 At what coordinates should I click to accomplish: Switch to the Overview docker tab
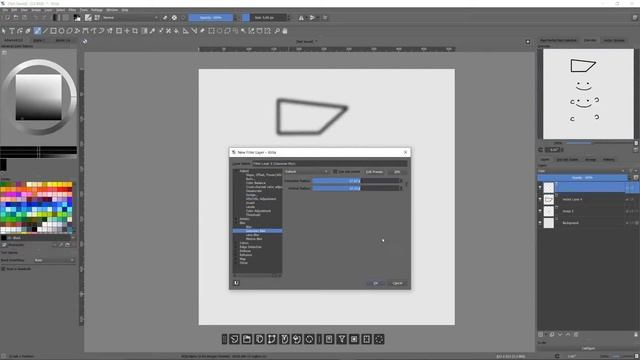point(590,40)
